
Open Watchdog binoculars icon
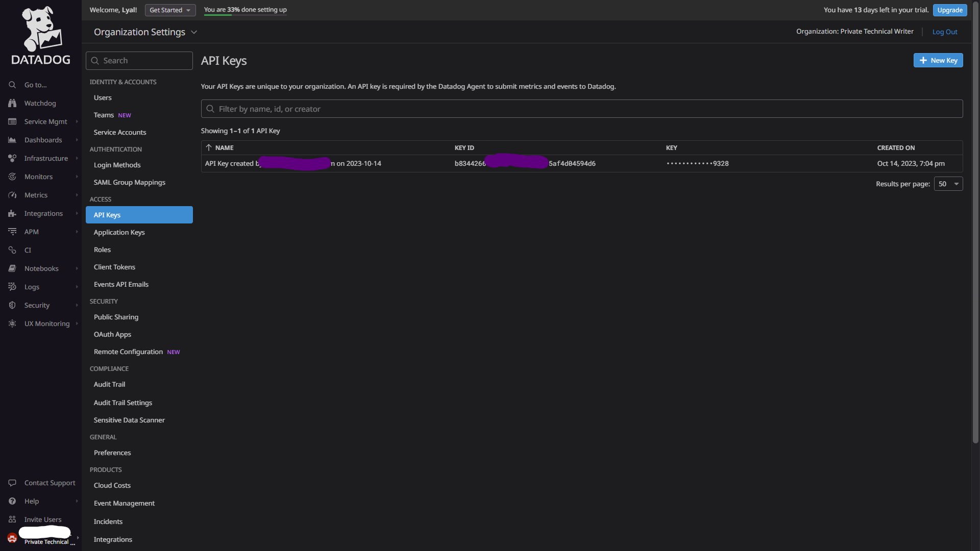click(x=12, y=103)
